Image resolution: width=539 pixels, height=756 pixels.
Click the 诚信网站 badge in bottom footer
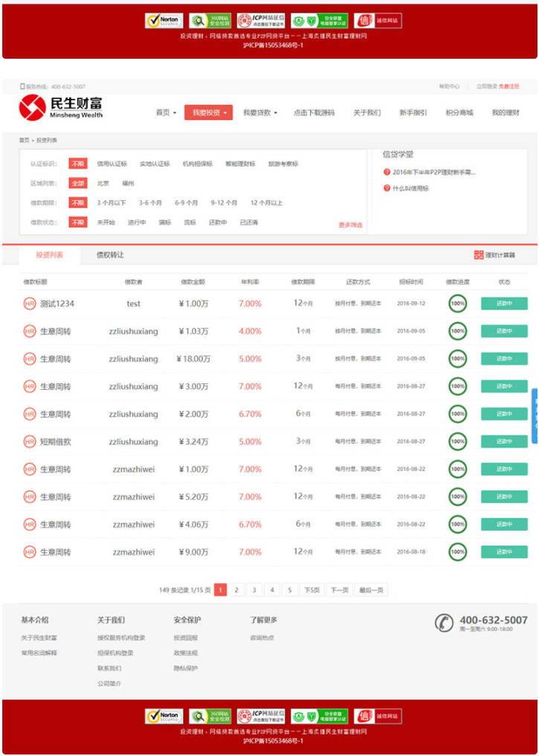(378, 716)
